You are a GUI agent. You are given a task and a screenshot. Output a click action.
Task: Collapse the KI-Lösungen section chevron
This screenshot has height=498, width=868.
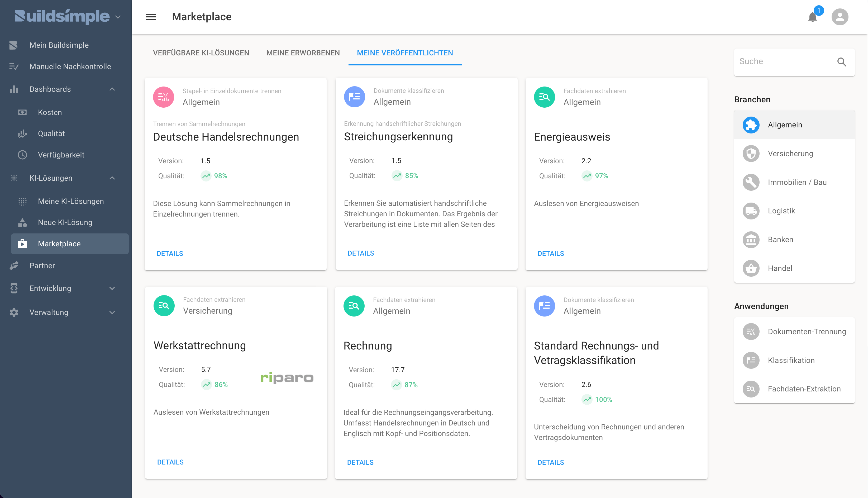(112, 178)
